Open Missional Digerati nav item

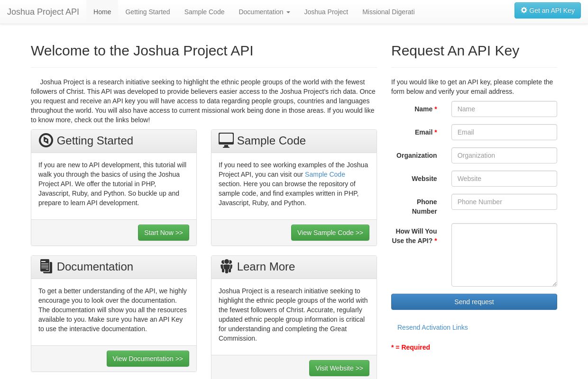tap(388, 12)
